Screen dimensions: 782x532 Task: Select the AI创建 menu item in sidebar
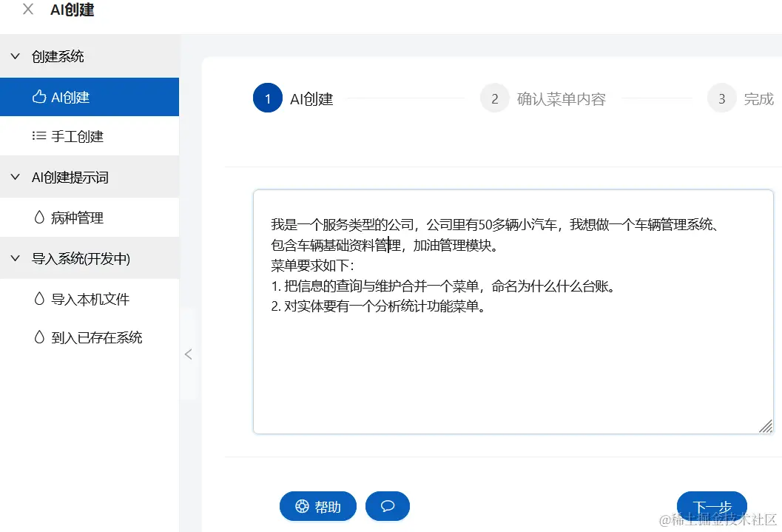tap(90, 97)
